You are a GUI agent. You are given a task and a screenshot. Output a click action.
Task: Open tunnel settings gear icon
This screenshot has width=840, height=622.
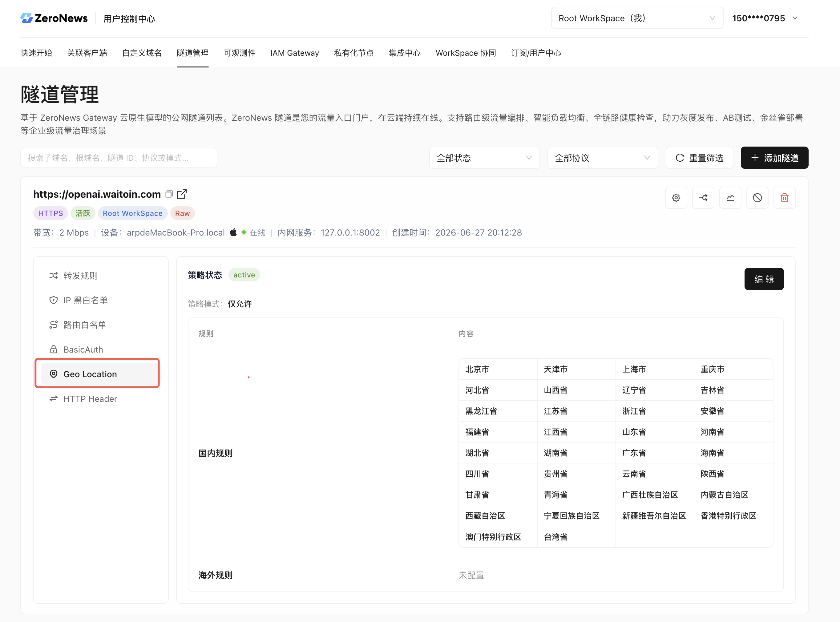676,198
